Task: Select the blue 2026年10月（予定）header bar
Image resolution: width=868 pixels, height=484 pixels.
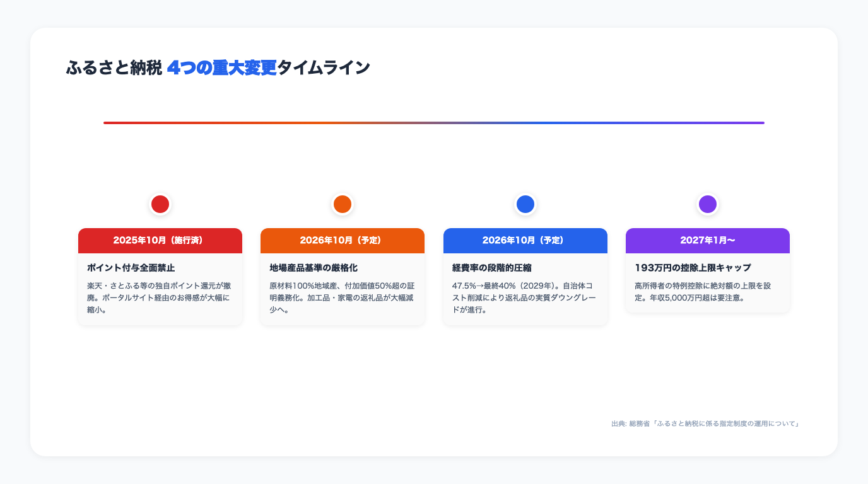Action: tap(525, 240)
